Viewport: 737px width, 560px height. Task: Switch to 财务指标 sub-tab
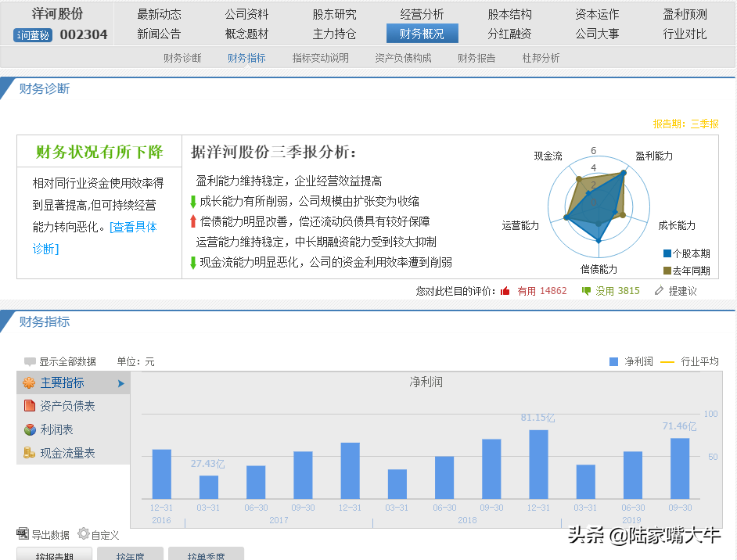pos(246,58)
